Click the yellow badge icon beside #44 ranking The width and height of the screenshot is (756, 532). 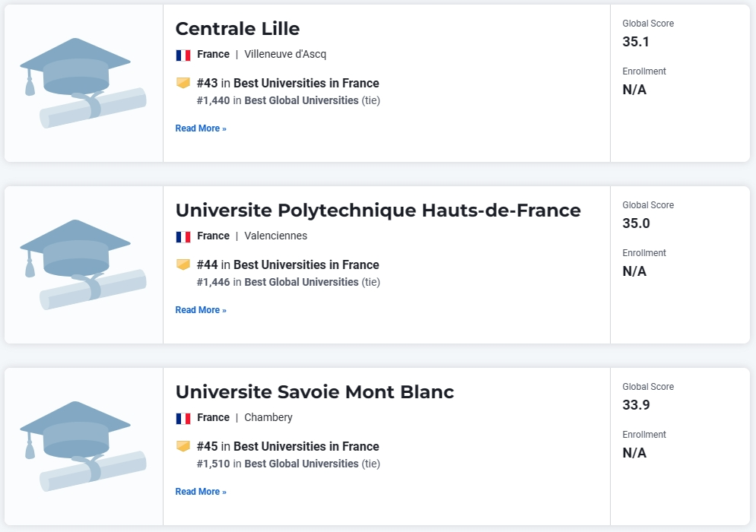(x=183, y=264)
